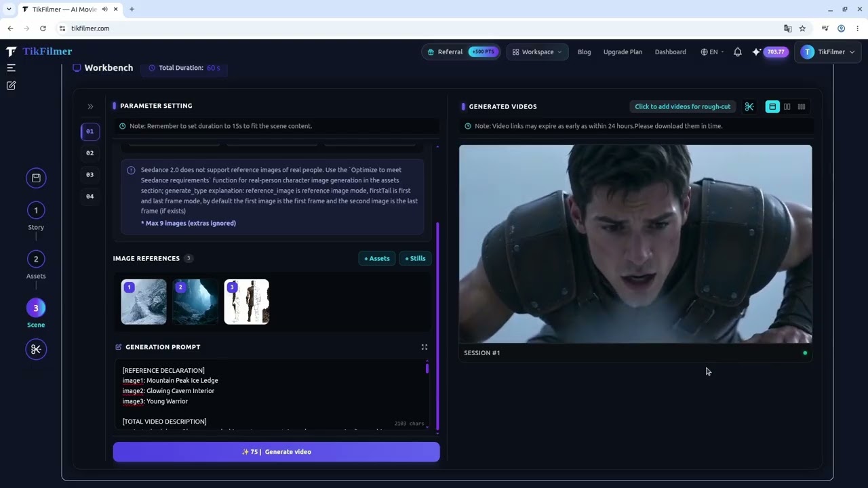Open the Upgrade Plan page
The height and width of the screenshot is (488, 868).
[x=623, y=52]
